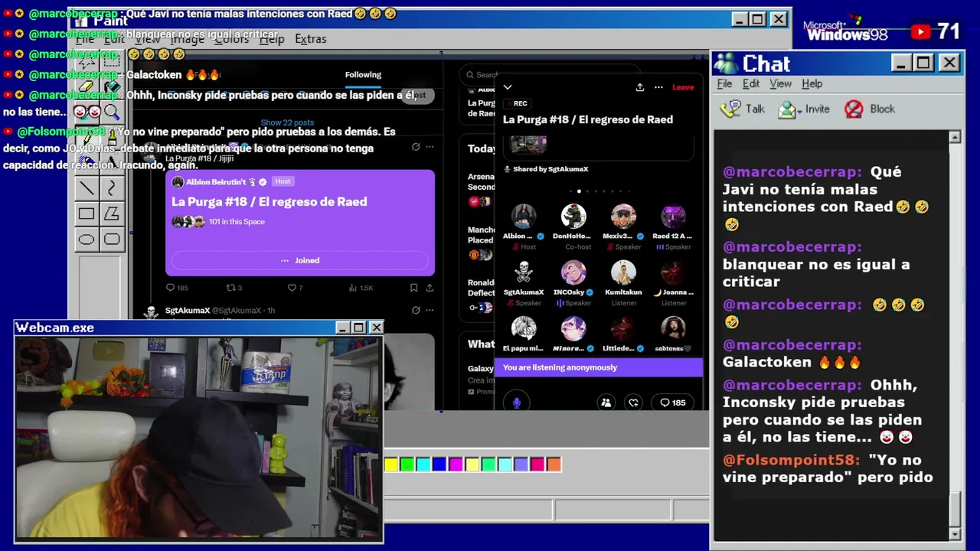Screen dimensions: 980x551
Task: Select the Eraser tool in Paint
Action: [x=87, y=86]
